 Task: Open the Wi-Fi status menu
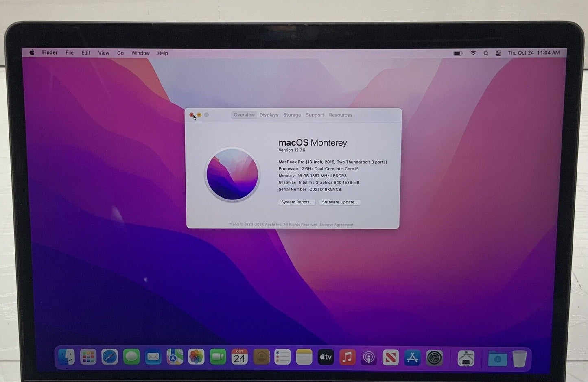pos(473,53)
